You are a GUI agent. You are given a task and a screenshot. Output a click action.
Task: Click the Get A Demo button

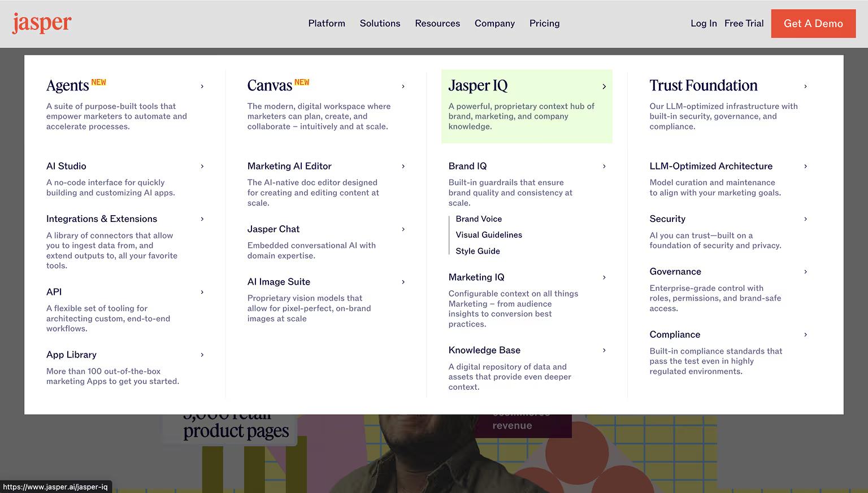813,24
